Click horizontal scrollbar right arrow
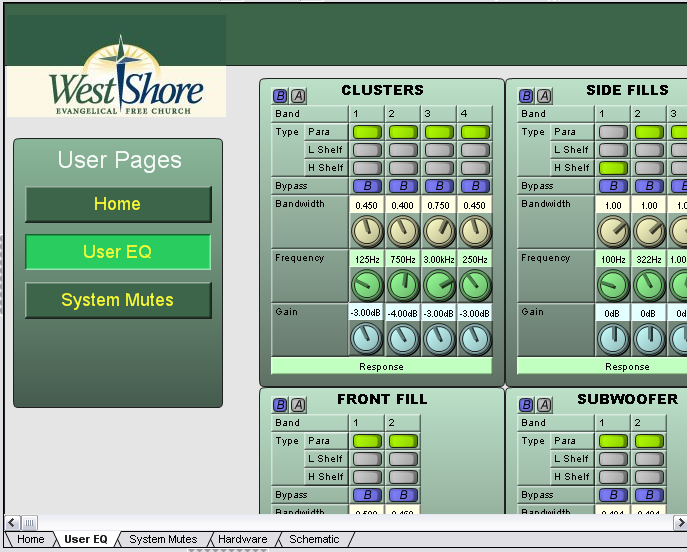Screen dimensions: 687x552 click(x=680, y=522)
